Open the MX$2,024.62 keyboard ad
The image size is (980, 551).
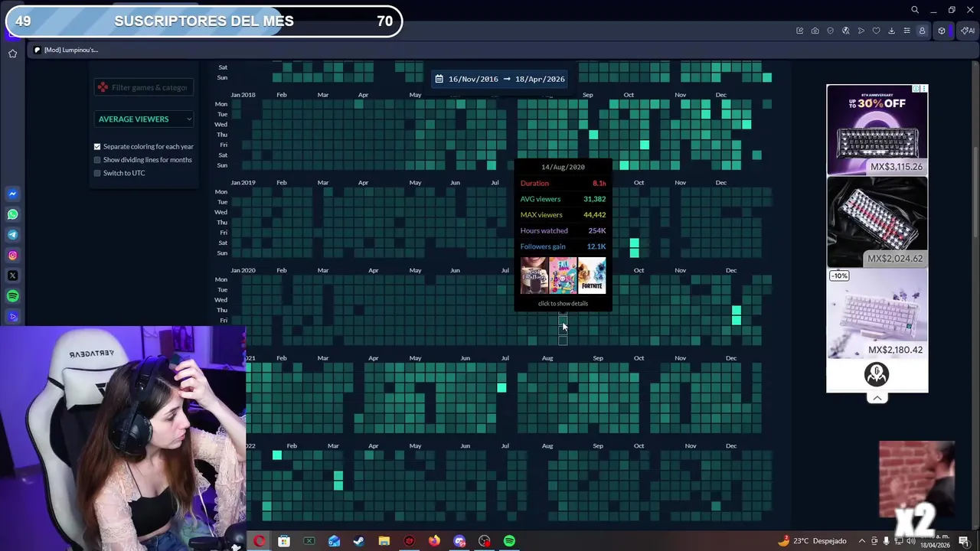[x=877, y=222]
